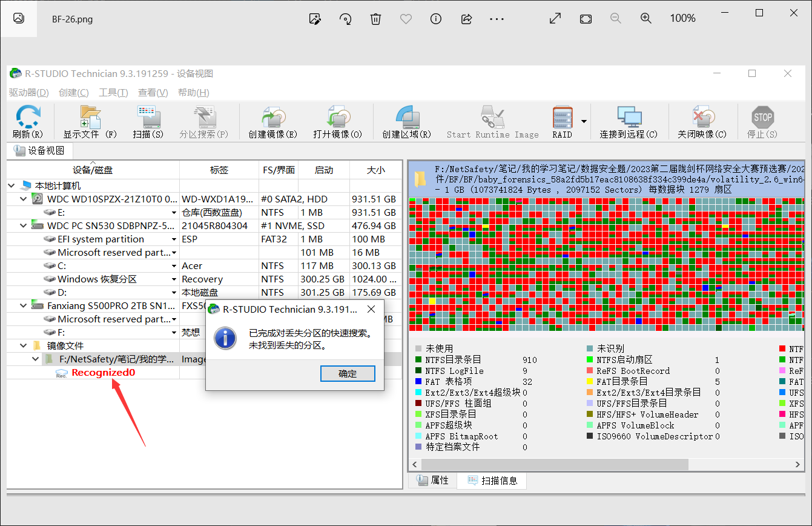Confirm dialog with 确定 button
Viewport: 812px width, 526px height.
click(x=348, y=374)
